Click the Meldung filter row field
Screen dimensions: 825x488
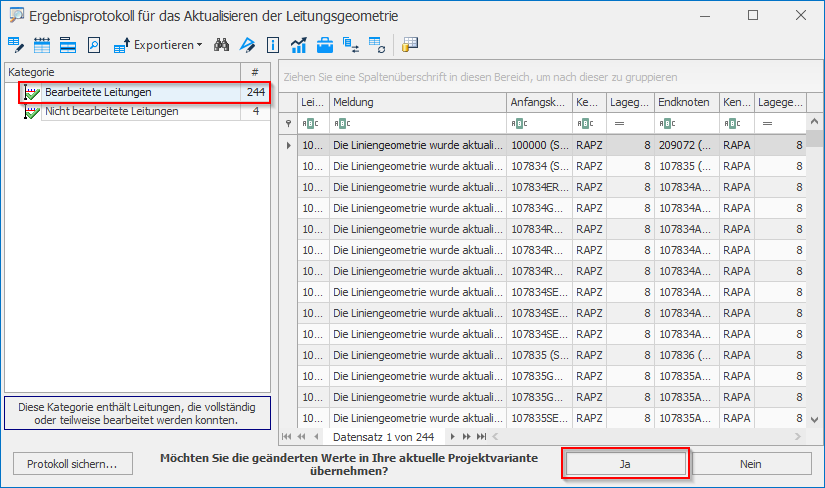click(417, 123)
